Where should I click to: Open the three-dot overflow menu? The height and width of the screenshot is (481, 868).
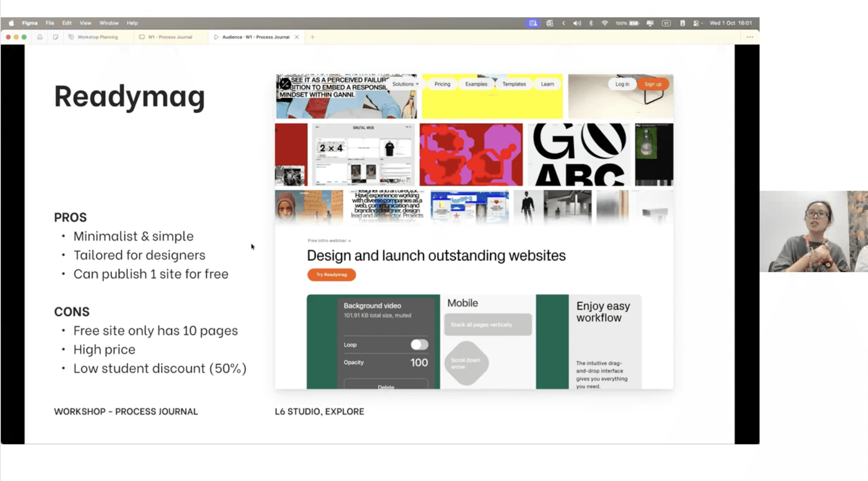tap(750, 37)
